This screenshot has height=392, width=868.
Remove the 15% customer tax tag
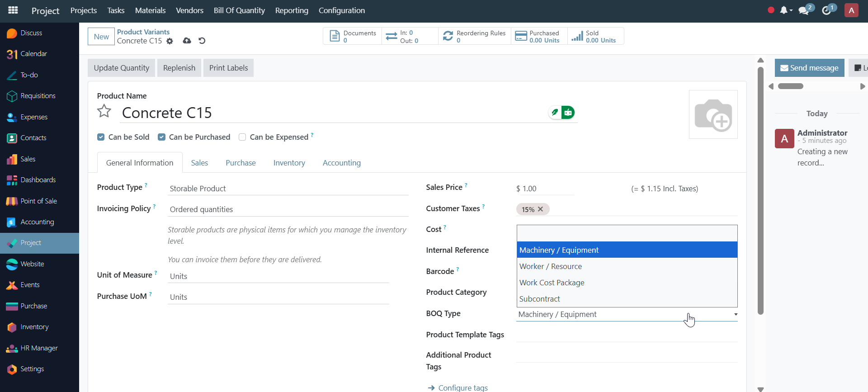click(x=540, y=209)
